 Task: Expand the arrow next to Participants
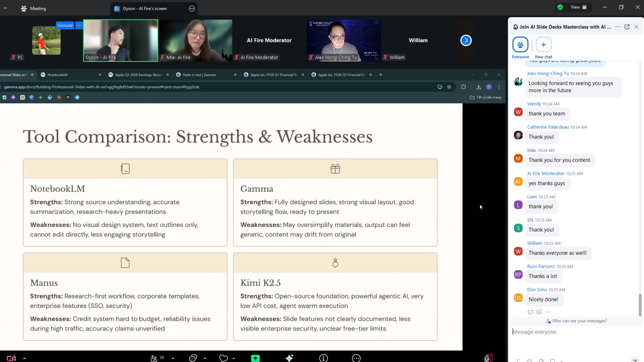pos(173,358)
